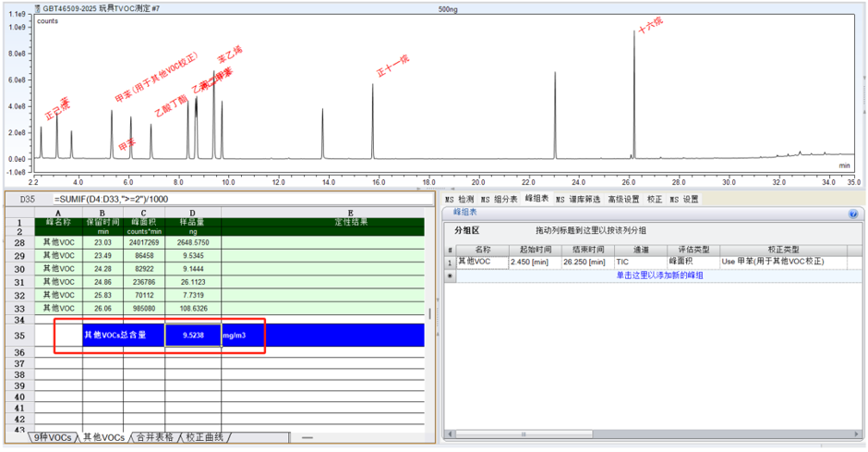Select the 峰组表 tab
The image size is (868, 452).
tap(536, 199)
